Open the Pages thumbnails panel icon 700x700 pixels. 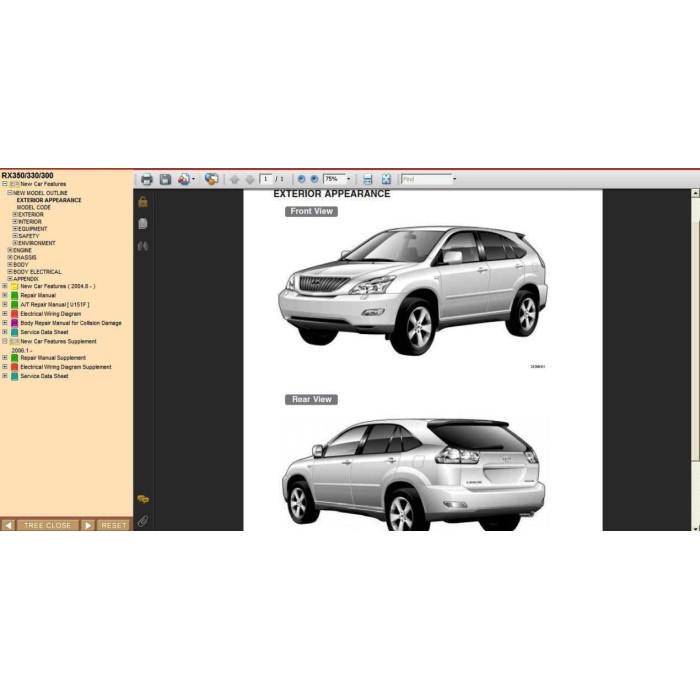[x=143, y=224]
